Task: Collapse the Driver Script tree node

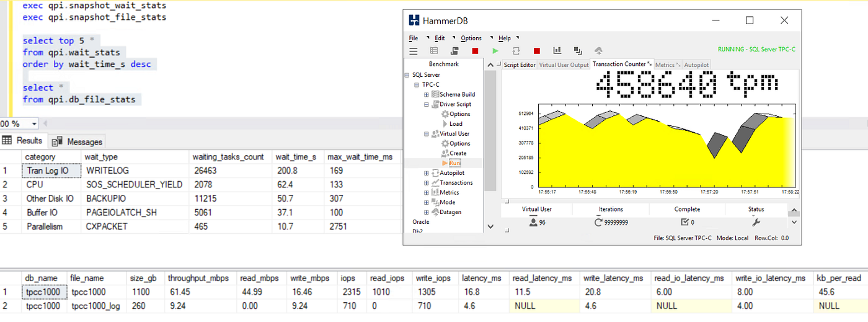Action: [427, 104]
